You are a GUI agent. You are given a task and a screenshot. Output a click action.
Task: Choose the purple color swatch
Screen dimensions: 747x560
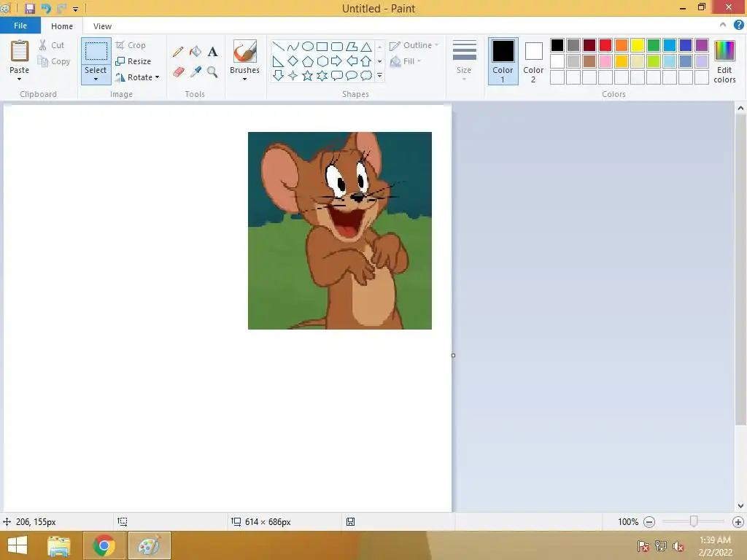pos(702,45)
